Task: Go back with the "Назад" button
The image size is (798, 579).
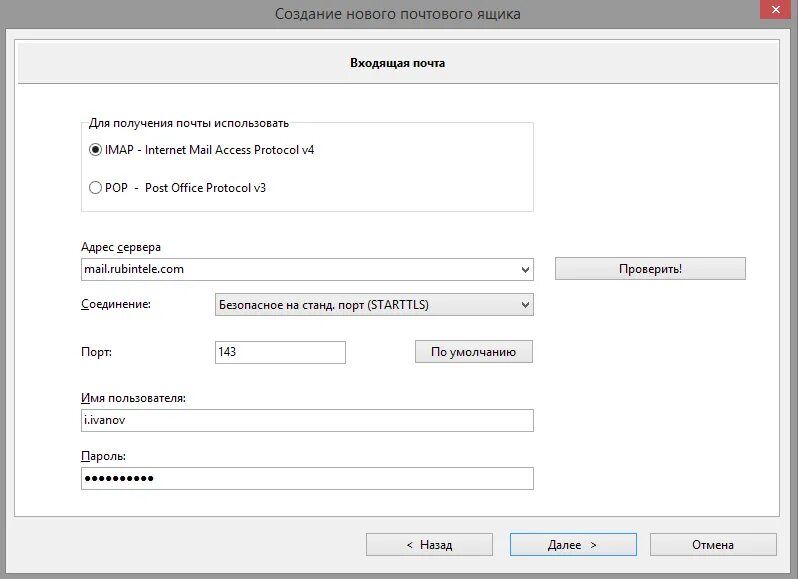Action: coord(429,544)
